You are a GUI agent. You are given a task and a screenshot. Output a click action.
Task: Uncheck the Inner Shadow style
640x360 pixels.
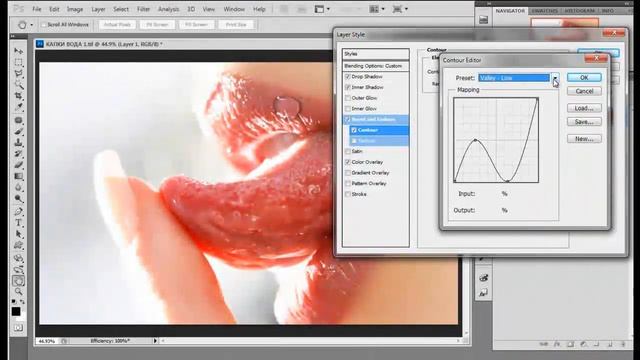click(x=348, y=87)
